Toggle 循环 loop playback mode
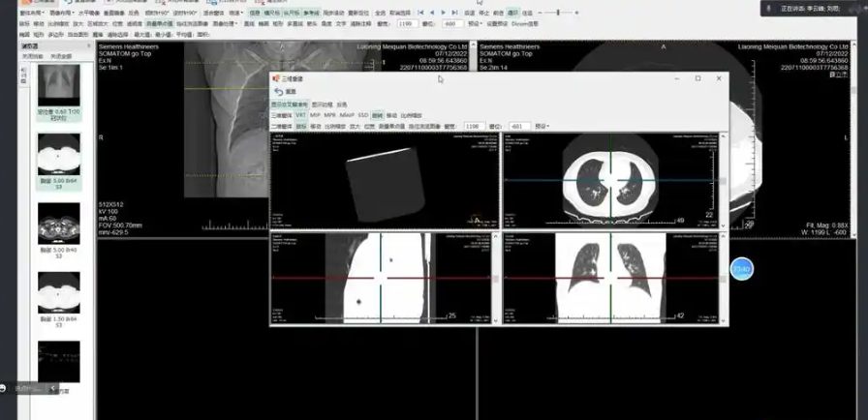Viewport: 868px width, 420px height. (x=513, y=13)
